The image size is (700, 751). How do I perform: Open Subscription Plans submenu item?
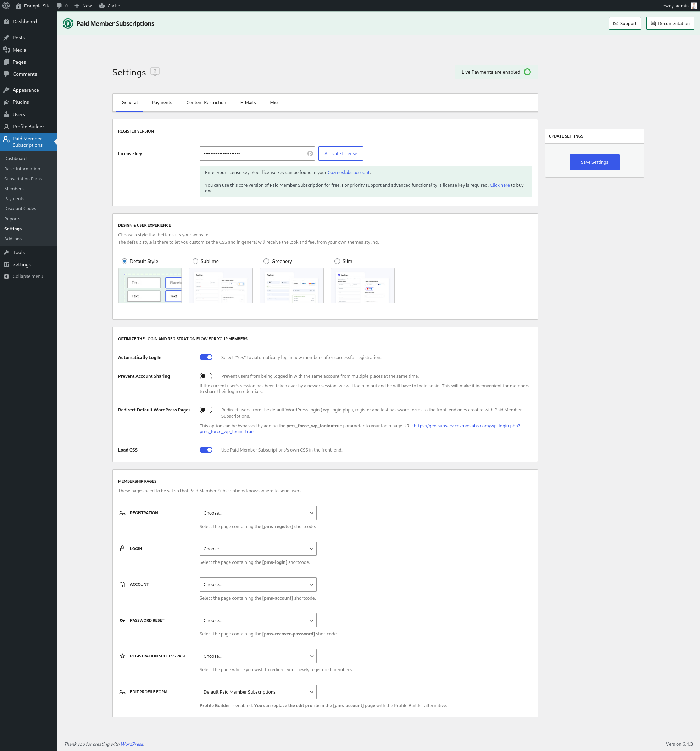[23, 179]
